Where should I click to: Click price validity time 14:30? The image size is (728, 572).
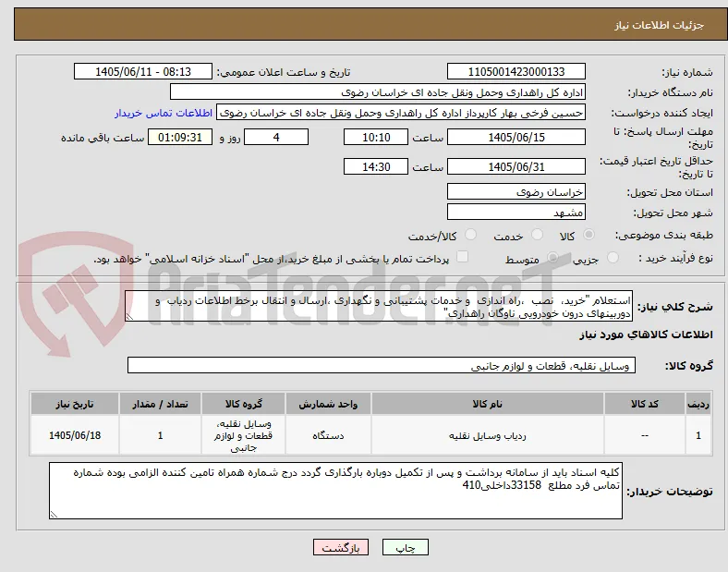376,166
